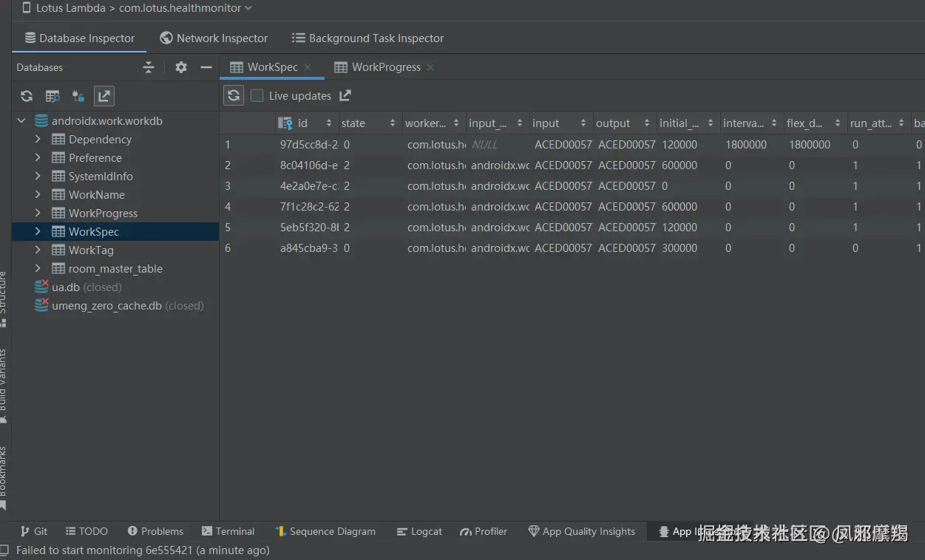Switch to the Database Inspector tab
The height and width of the screenshot is (560, 925).
point(79,38)
